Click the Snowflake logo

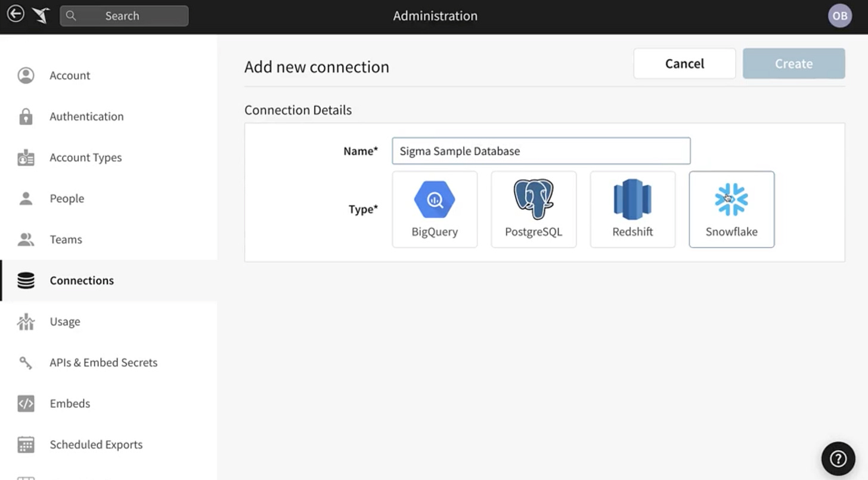[x=731, y=199]
